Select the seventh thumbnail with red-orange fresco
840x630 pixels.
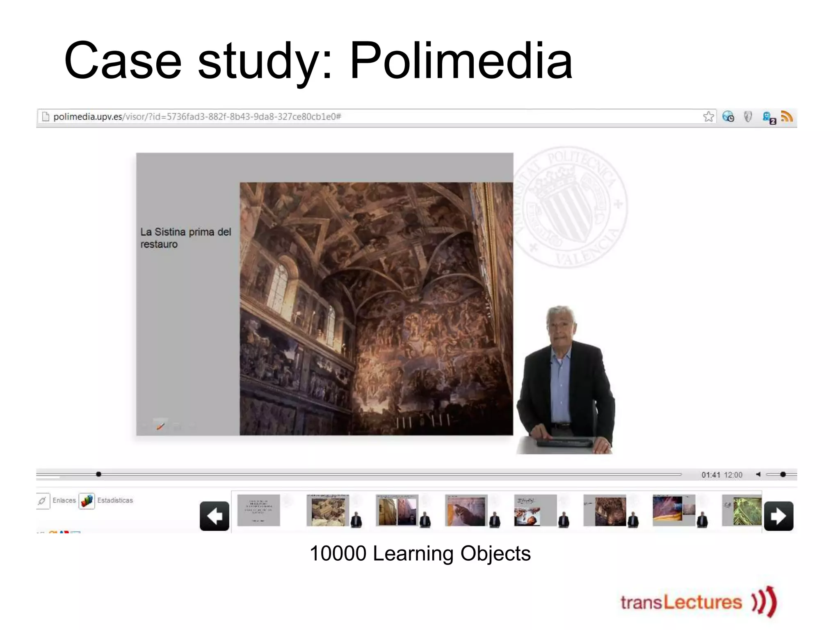674,510
